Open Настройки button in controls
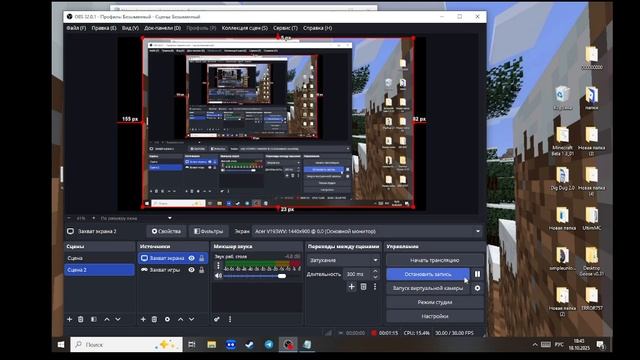Screen dimensions: 640x360 pyautogui.click(x=435, y=316)
